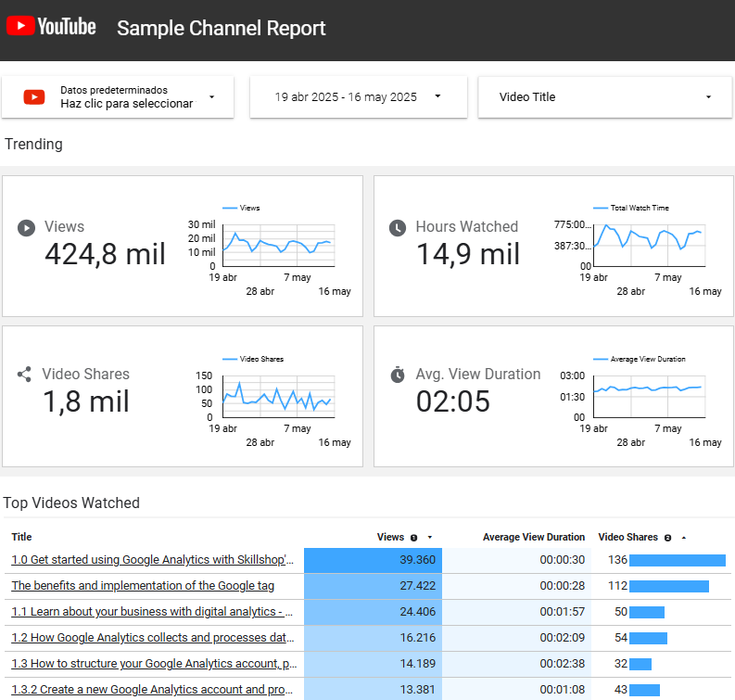Click the Video Shares column header label
This screenshot has height=700, width=735.
tap(627, 537)
